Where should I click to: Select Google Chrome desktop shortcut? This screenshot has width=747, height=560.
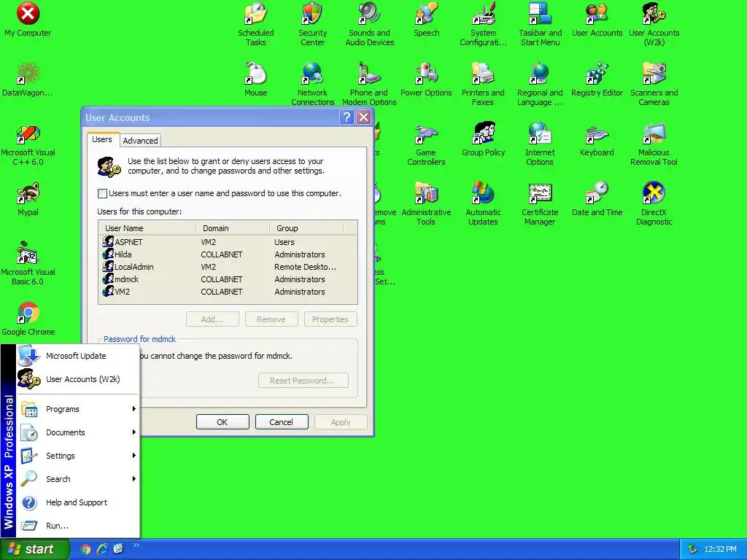(x=28, y=318)
